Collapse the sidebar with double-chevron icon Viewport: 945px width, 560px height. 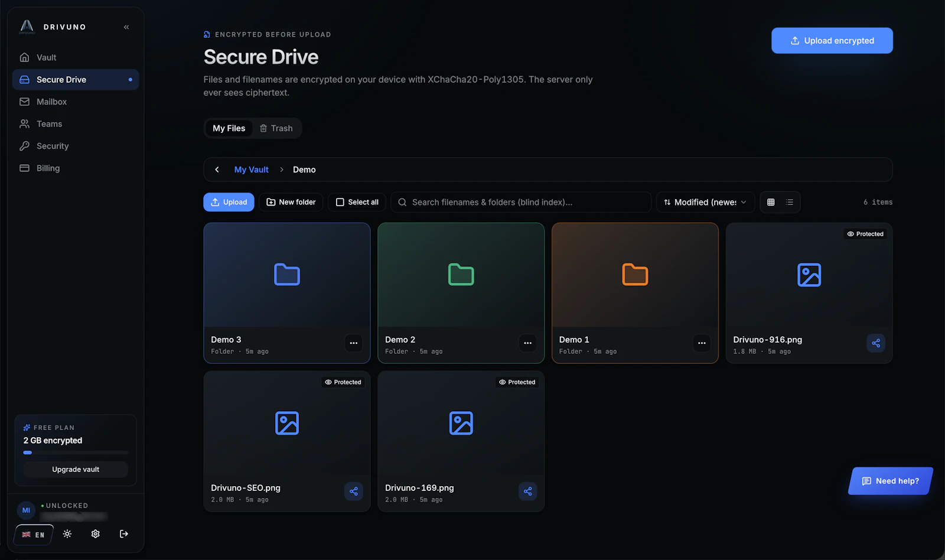click(126, 27)
